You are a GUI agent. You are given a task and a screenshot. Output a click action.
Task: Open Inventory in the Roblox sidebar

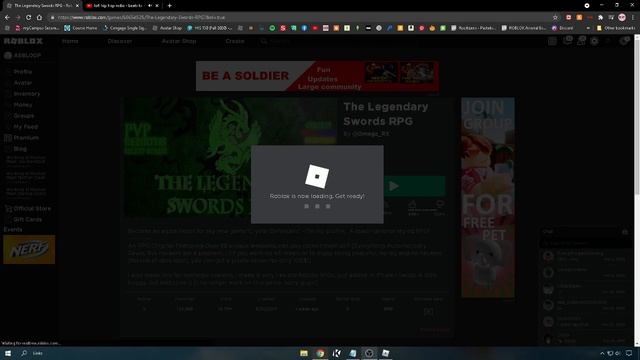(27, 93)
